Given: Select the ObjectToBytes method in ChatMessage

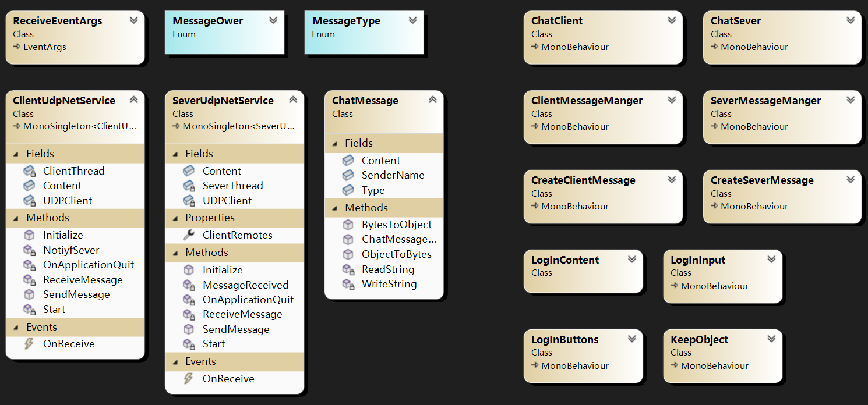Looking at the screenshot, I should pyautogui.click(x=396, y=254).
